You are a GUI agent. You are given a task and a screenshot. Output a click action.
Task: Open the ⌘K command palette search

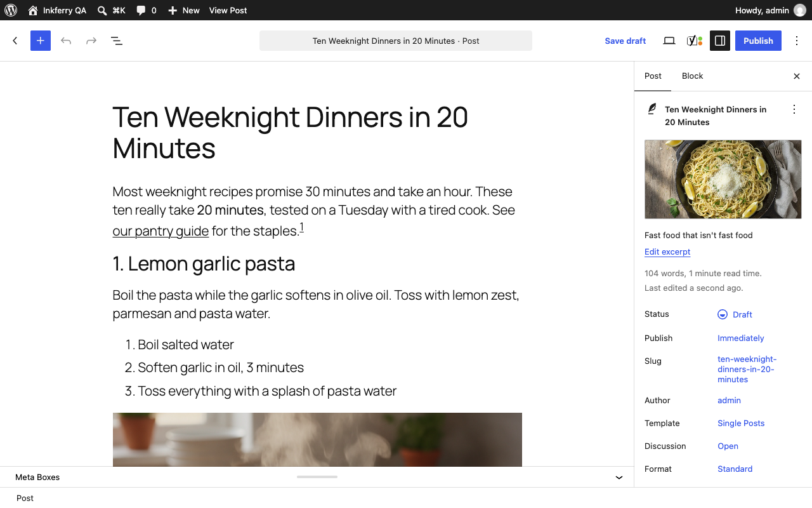[112, 10]
